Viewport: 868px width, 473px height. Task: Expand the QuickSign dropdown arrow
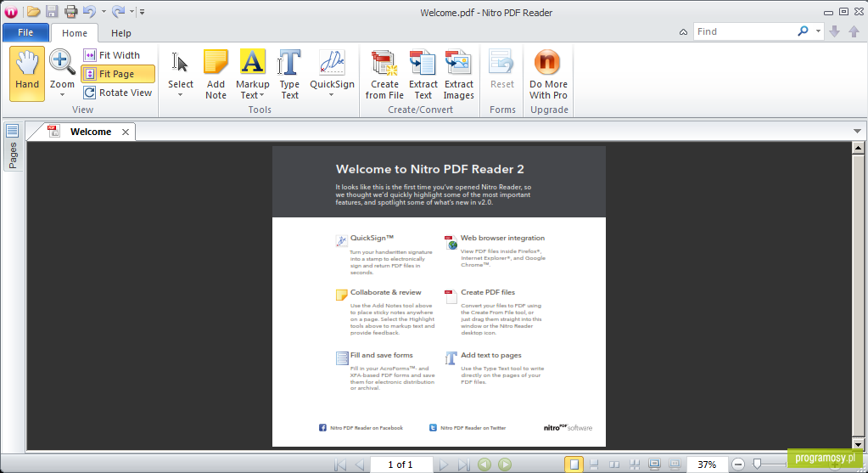click(x=332, y=95)
